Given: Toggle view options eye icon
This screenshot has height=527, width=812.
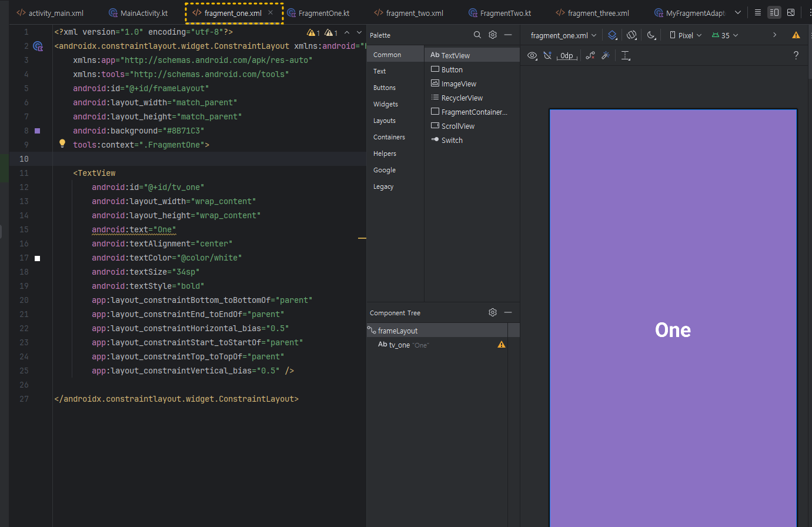Looking at the screenshot, I should [532, 55].
